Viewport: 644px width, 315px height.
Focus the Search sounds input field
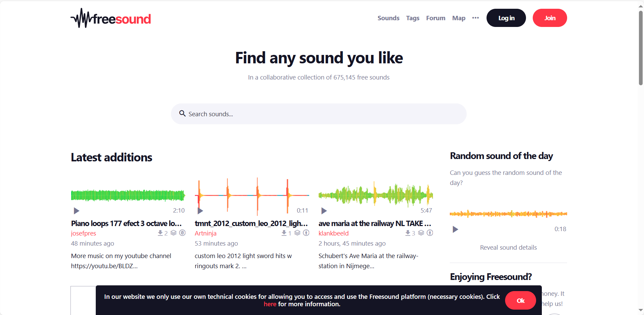click(324, 114)
